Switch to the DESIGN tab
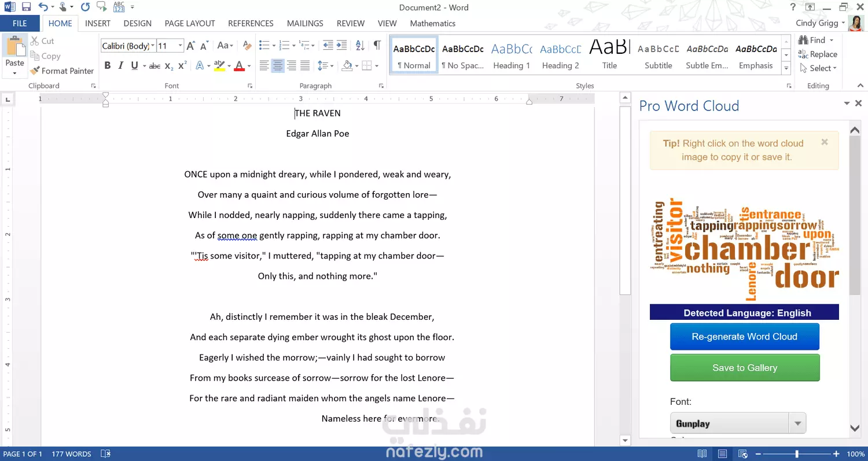Image resolution: width=868 pixels, height=461 pixels. pos(138,23)
